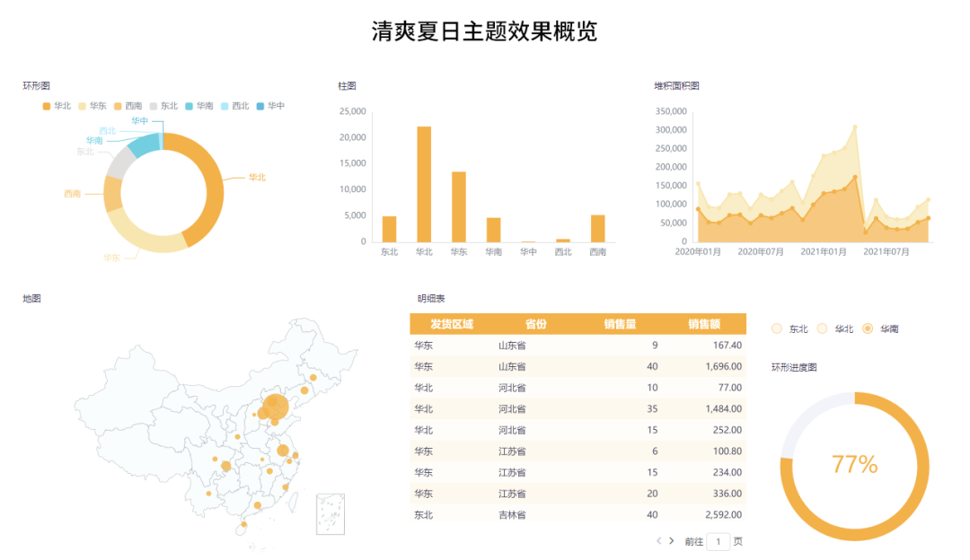Click the 西南 bar in bar chart
Image resolution: width=970 pixels, height=560 pixels.
pyautogui.click(x=597, y=228)
